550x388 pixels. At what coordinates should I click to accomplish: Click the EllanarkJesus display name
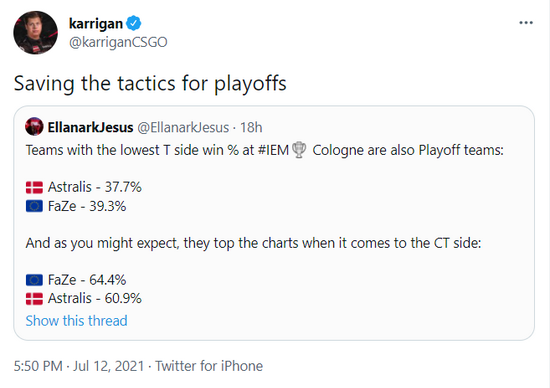90,127
